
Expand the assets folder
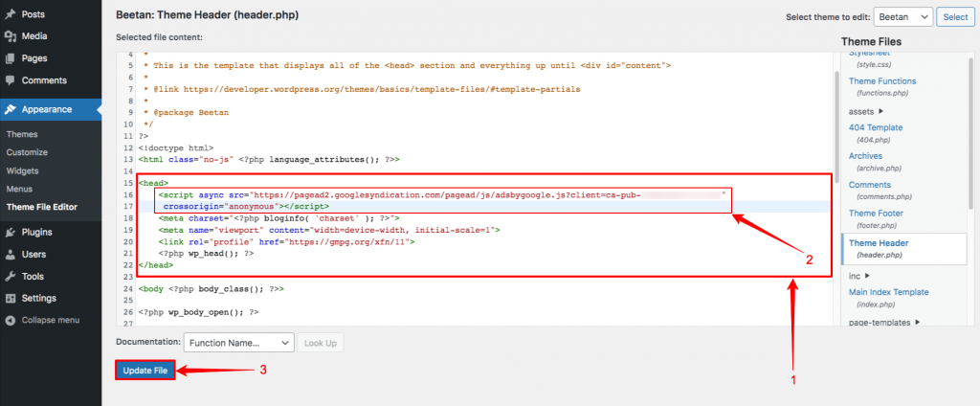tap(865, 111)
